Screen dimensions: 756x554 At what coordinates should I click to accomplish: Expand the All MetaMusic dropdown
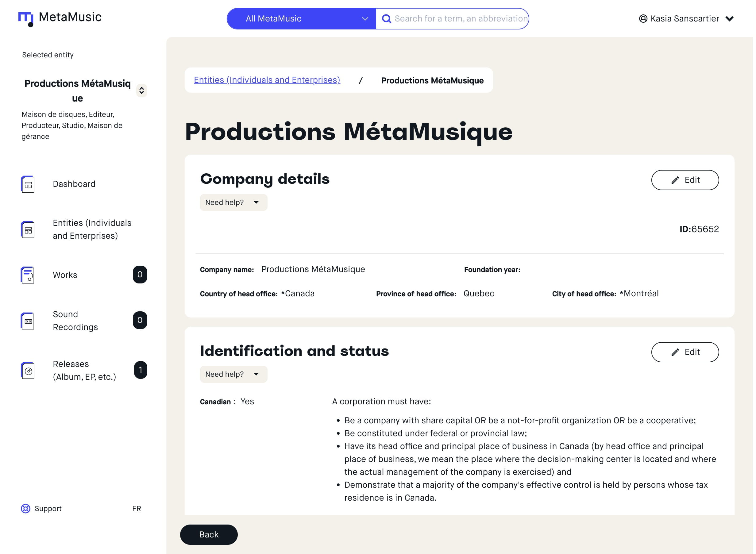301,19
